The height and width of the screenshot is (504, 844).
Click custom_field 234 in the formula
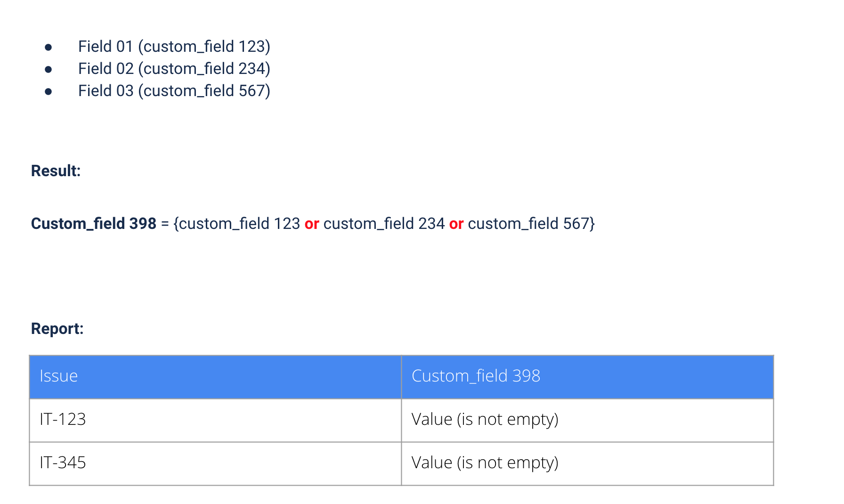[384, 224]
